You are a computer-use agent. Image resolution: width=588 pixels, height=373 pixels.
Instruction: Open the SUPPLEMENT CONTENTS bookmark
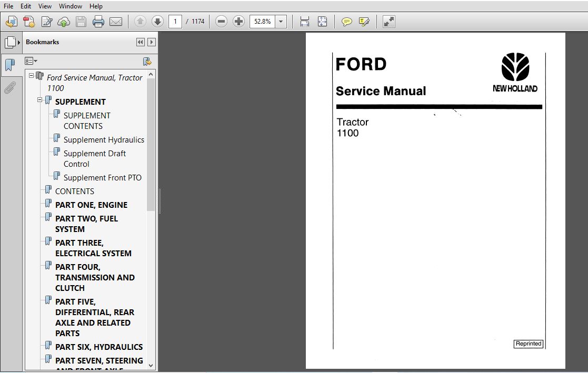coord(87,120)
